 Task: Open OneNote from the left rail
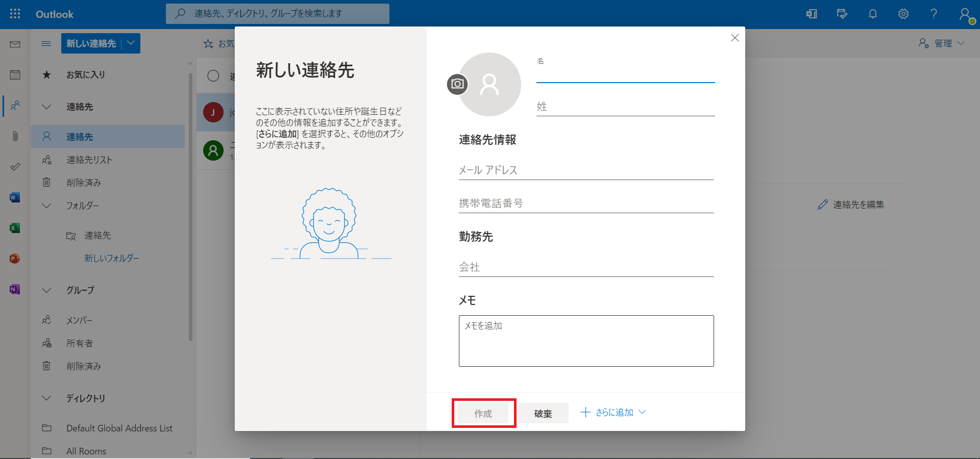coord(15,289)
